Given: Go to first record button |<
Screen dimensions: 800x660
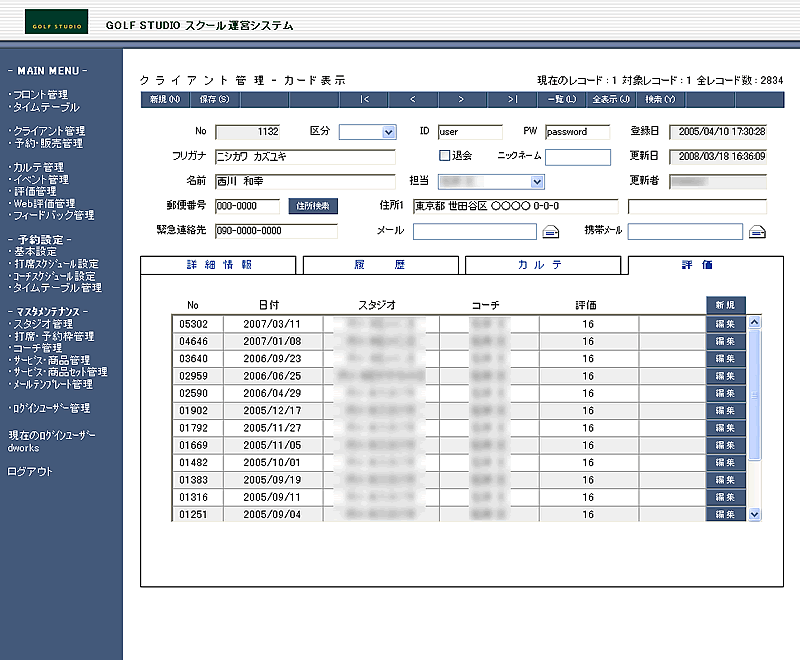Looking at the screenshot, I should [364, 99].
